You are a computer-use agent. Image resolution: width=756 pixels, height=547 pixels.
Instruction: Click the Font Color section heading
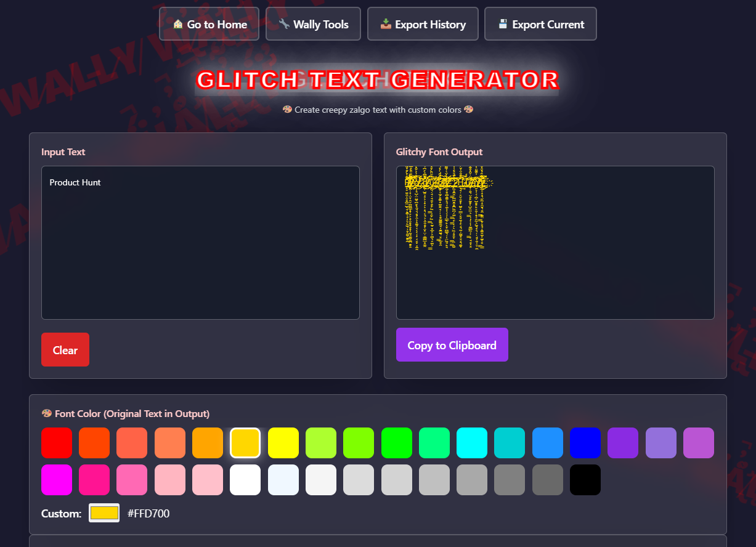point(126,413)
